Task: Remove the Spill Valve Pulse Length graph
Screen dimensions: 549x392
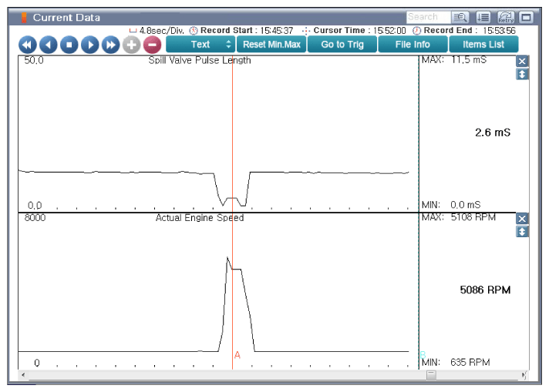Action: pos(522,62)
